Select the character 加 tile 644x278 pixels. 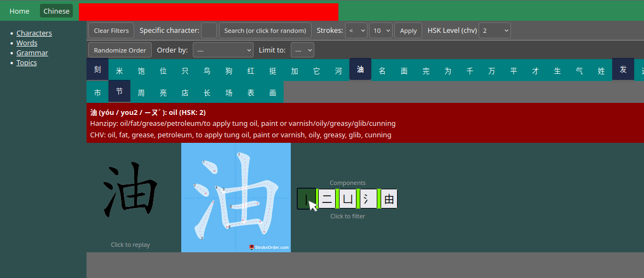tap(295, 71)
